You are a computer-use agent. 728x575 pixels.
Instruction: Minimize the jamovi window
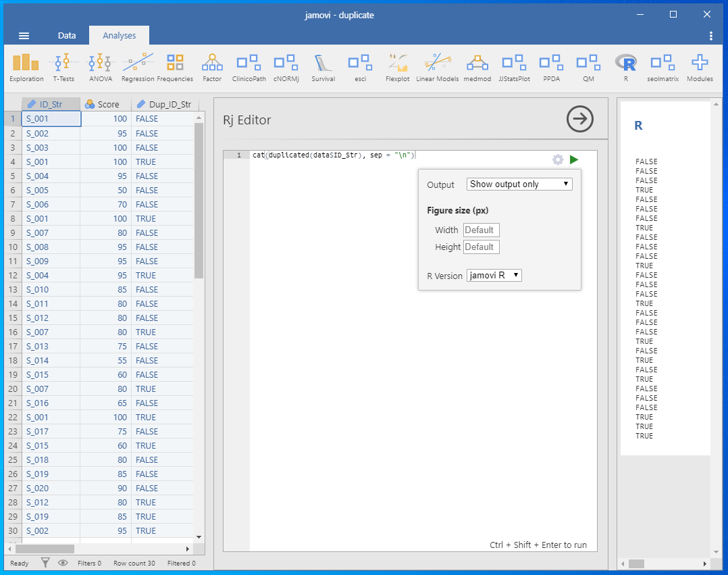point(640,14)
